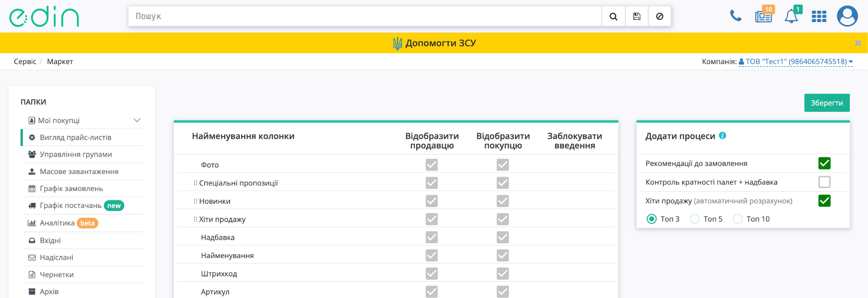Screen dimensions: 868x298
Task: Open the apps grid icon
Action: coord(819,17)
